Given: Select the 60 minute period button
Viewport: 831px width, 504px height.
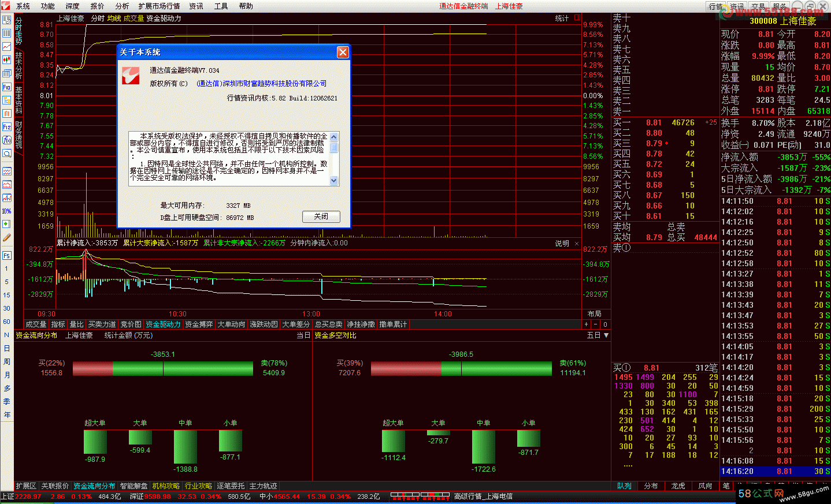Looking at the screenshot, I should pyautogui.click(x=7, y=322).
